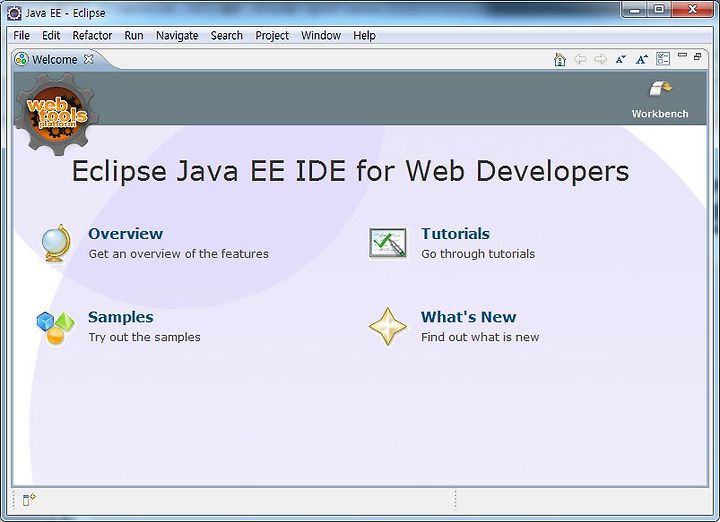
Task: Click the Samples shapes icon
Action: tap(55, 327)
